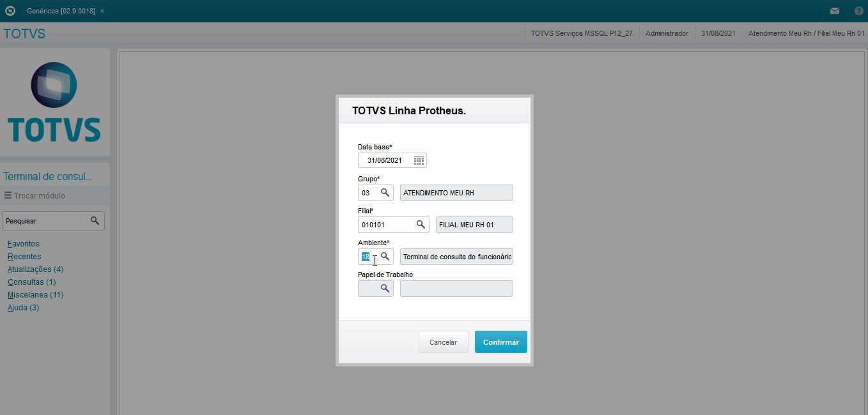The width and height of the screenshot is (868, 415).
Task: Click TOTVS Serviços MSSQL P12_27 in header
Action: 582,33
